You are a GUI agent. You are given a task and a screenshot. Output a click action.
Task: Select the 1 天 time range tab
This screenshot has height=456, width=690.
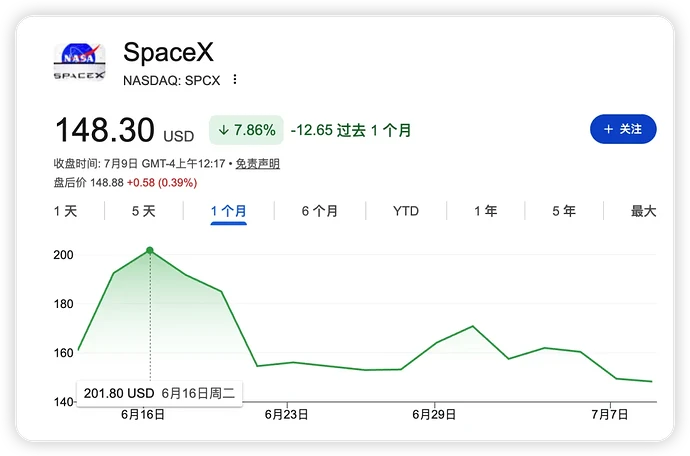66,211
